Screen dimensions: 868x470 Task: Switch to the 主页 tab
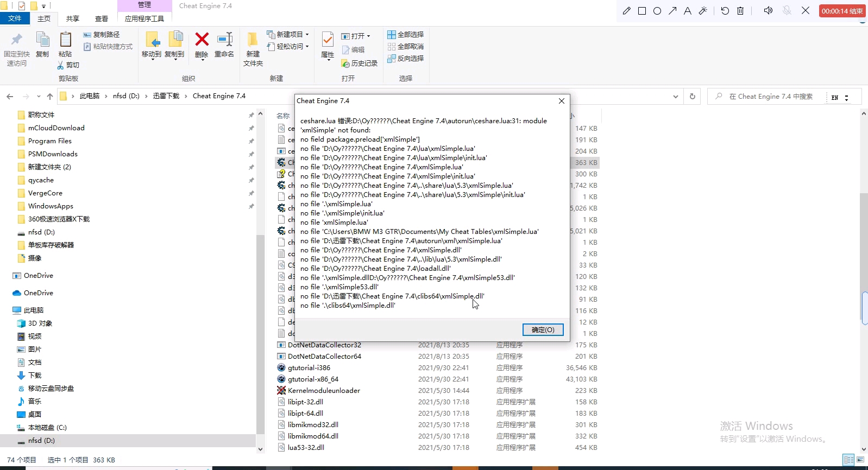tap(44, 18)
